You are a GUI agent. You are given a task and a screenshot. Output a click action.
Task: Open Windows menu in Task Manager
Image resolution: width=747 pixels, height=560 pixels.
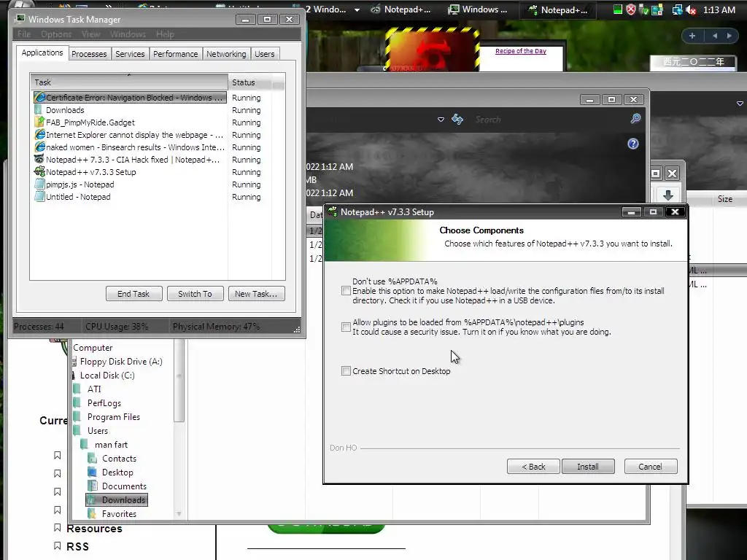pos(128,34)
